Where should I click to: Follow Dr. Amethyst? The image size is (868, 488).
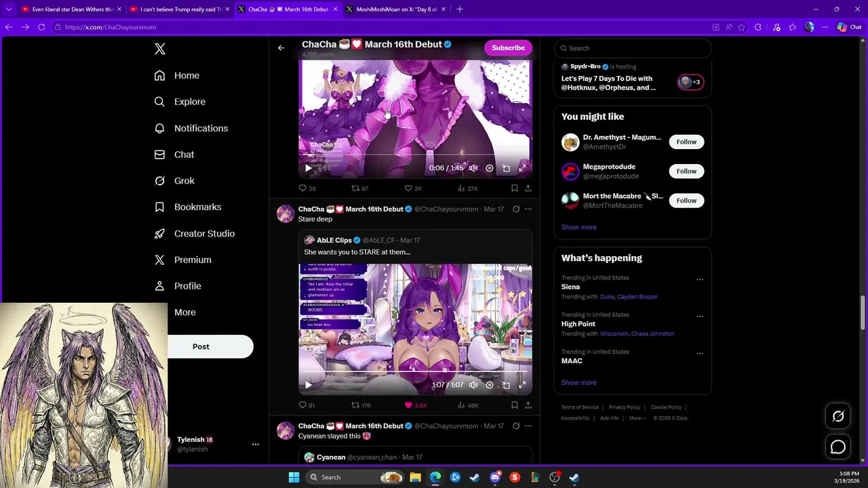point(686,142)
